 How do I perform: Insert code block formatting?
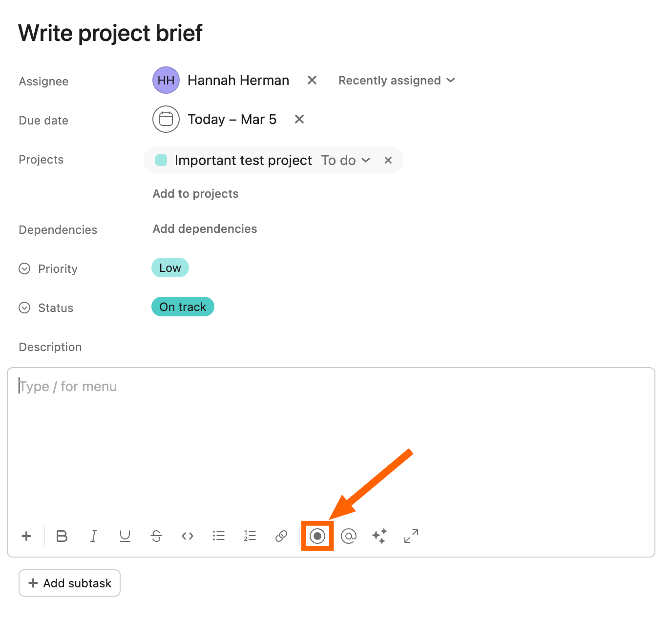(x=188, y=536)
